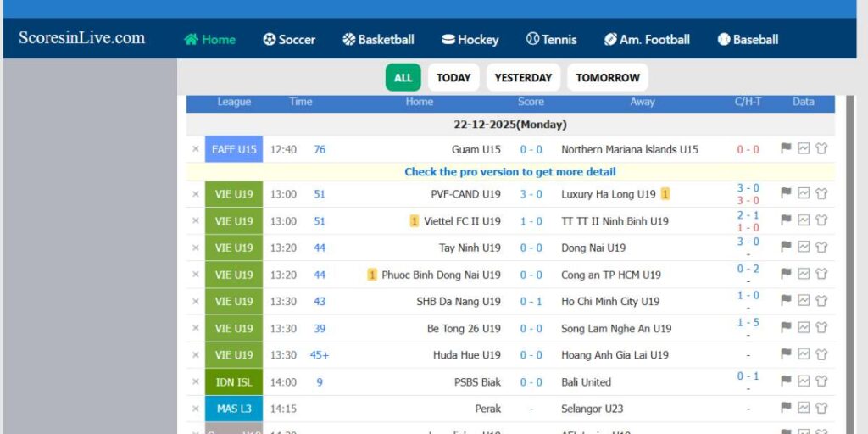Switch to the YESTERDAY filter
The image size is (868, 434).
[x=523, y=78]
